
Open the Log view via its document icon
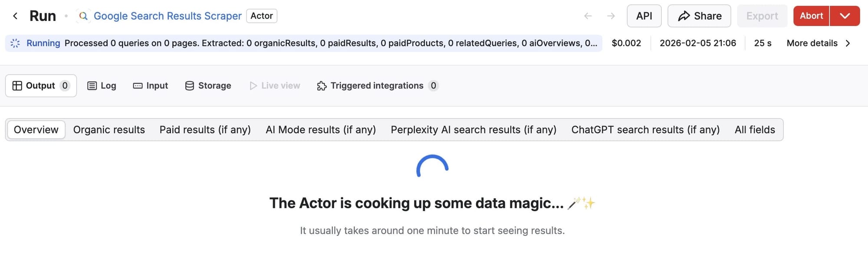point(92,86)
